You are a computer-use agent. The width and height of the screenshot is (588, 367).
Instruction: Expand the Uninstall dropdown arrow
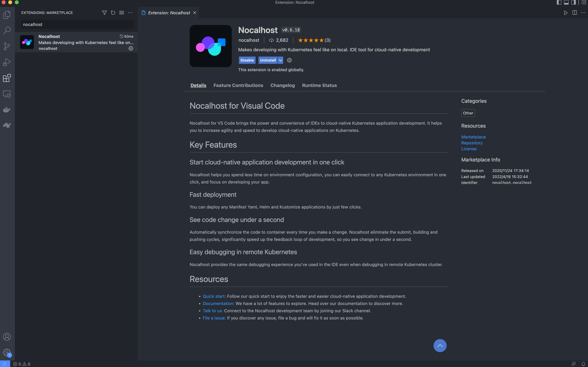(x=280, y=60)
